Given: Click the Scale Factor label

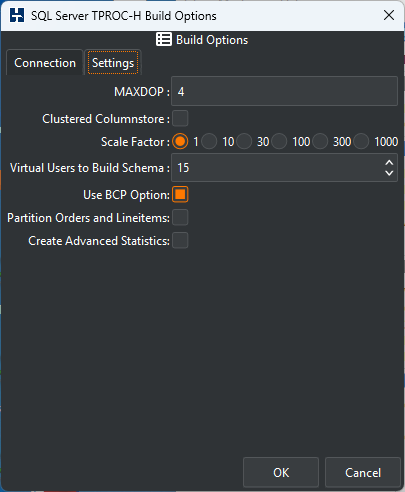Looking at the screenshot, I should [135, 142].
